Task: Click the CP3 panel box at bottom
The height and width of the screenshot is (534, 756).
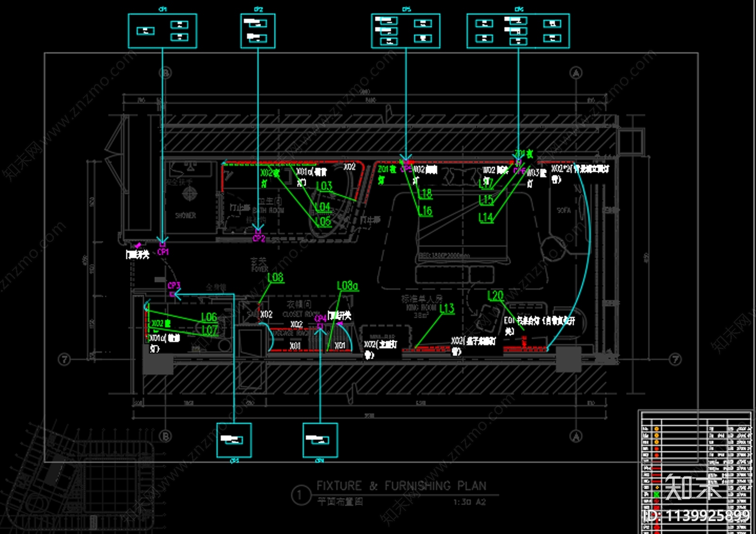Action: (234, 440)
